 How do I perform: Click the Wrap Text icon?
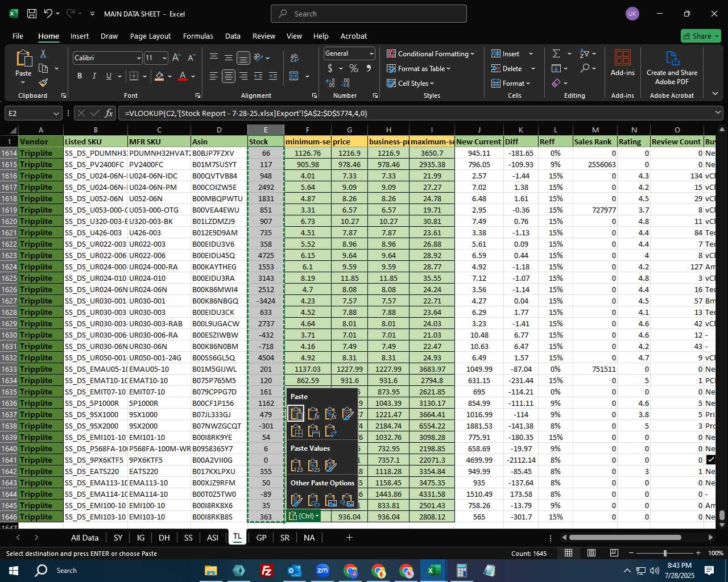click(295, 58)
